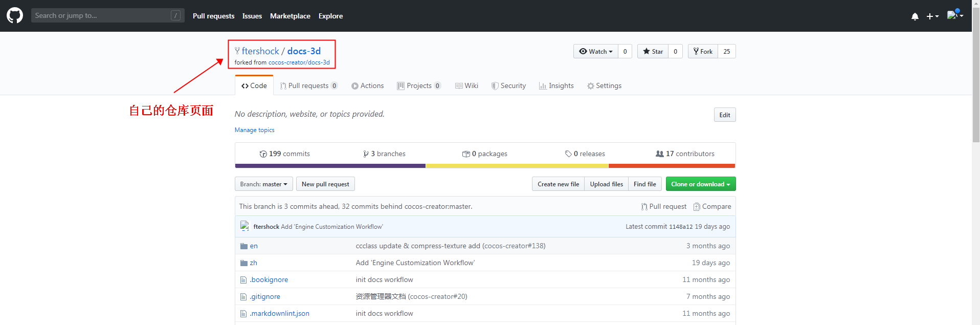Viewport: 980px width, 325px height.
Task: Click the red language bar segment
Action: [x=672, y=166]
